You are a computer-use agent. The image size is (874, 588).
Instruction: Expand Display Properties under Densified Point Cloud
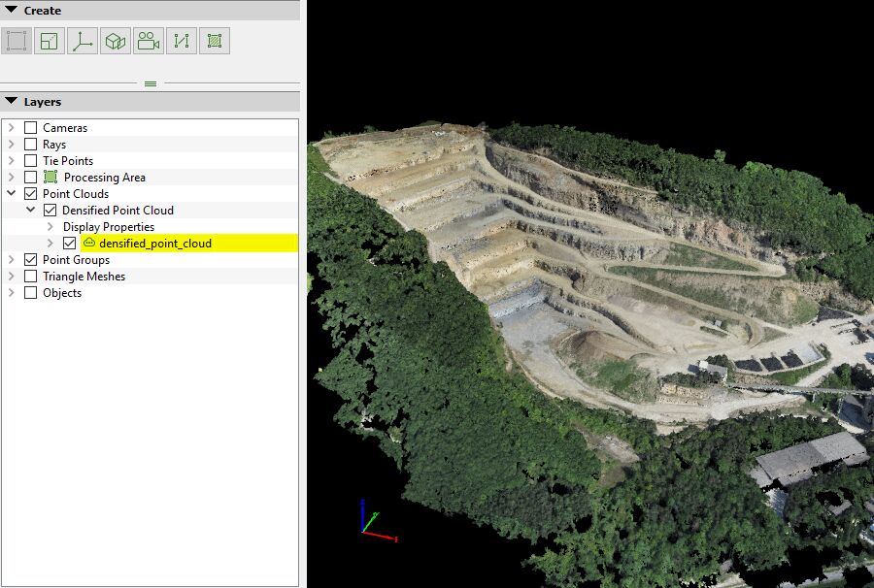[49, 226]
